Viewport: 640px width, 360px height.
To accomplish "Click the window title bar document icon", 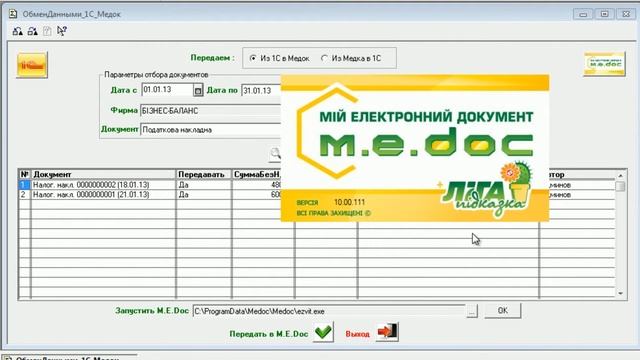I will [x=13, y=14].
